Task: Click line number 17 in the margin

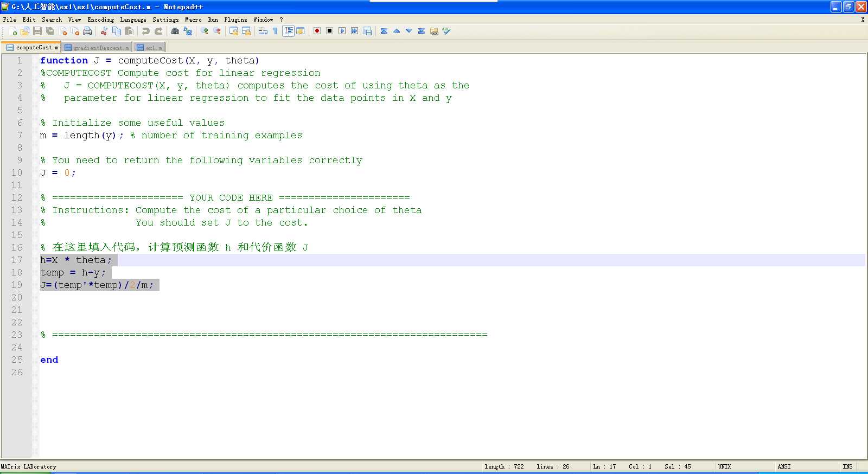Action: pyautogui.click(x=17, y=260)
